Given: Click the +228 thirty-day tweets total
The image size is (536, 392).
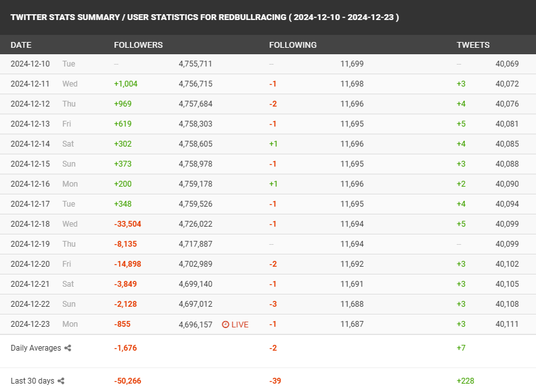Looking at the screenshot, I should click(466, 381).
